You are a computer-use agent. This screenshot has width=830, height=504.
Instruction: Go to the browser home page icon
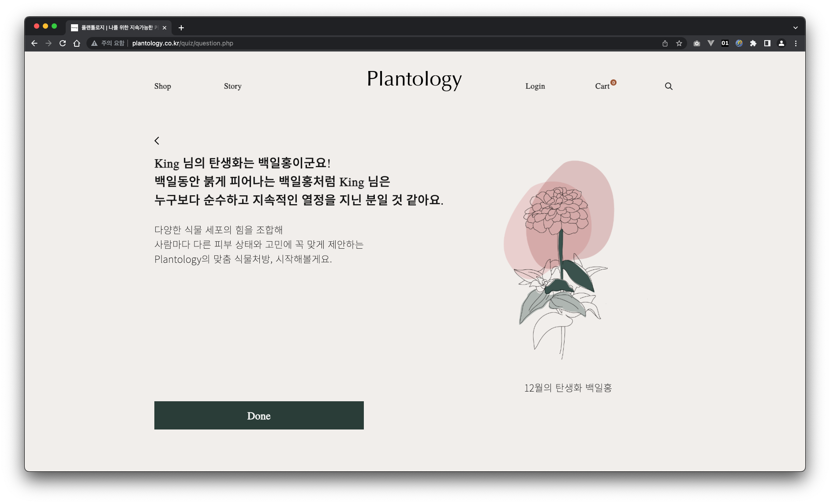[x=77, y=43]
